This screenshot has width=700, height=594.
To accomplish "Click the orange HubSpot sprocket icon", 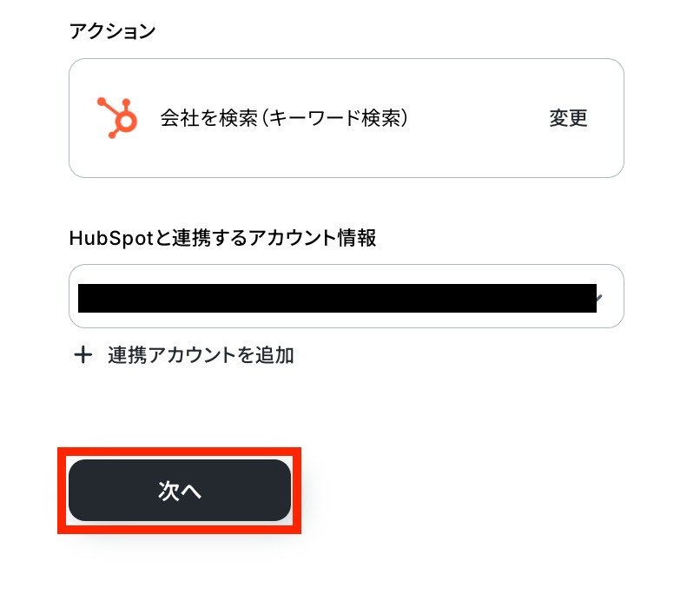I will tap(117, 118).
